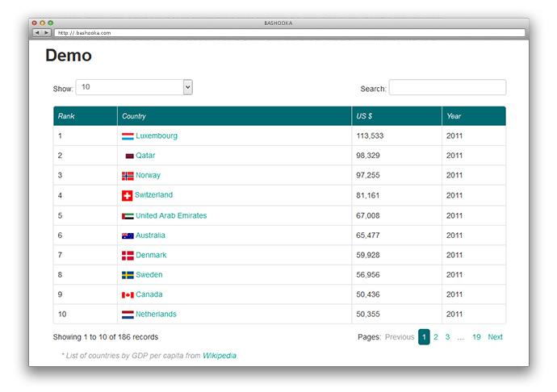Image resolution: width=557 pixels, height=392 pixels.
Task: Click the Australia flag icon
Action: click(128, 236)
